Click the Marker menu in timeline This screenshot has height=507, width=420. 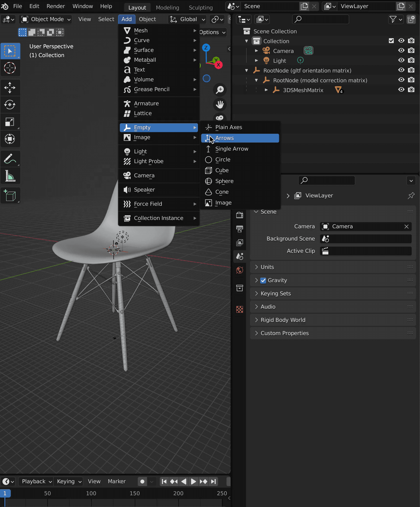click(117, 482)
